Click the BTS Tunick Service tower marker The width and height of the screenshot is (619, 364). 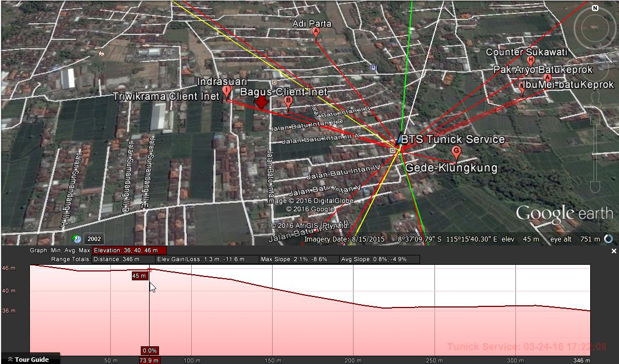pos(398,140)
